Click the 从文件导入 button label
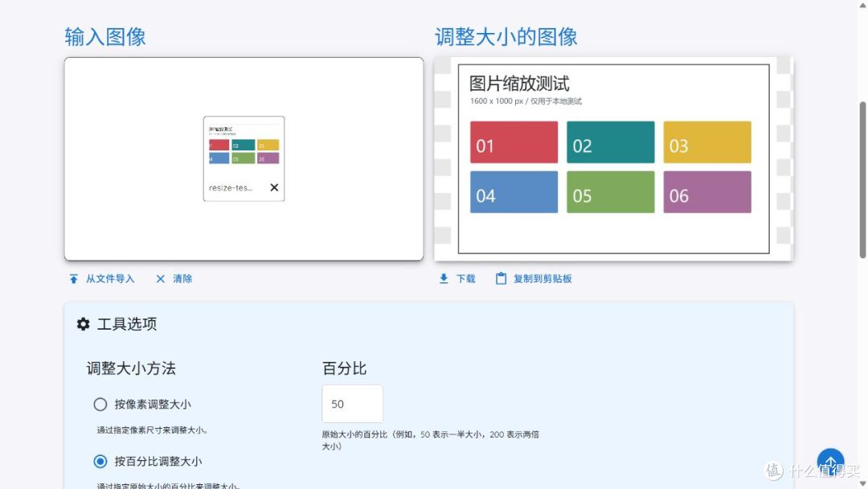This screenshot has height=489, width=868. click(109, 278)
